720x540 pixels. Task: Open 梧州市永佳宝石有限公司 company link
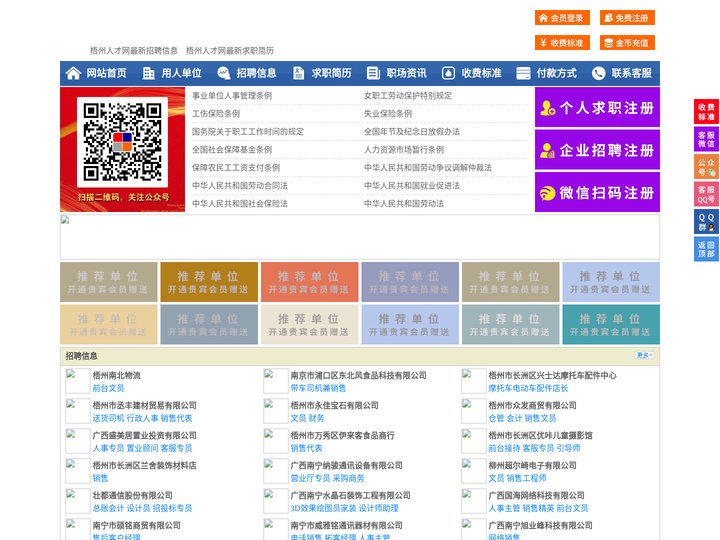point(334,405)
